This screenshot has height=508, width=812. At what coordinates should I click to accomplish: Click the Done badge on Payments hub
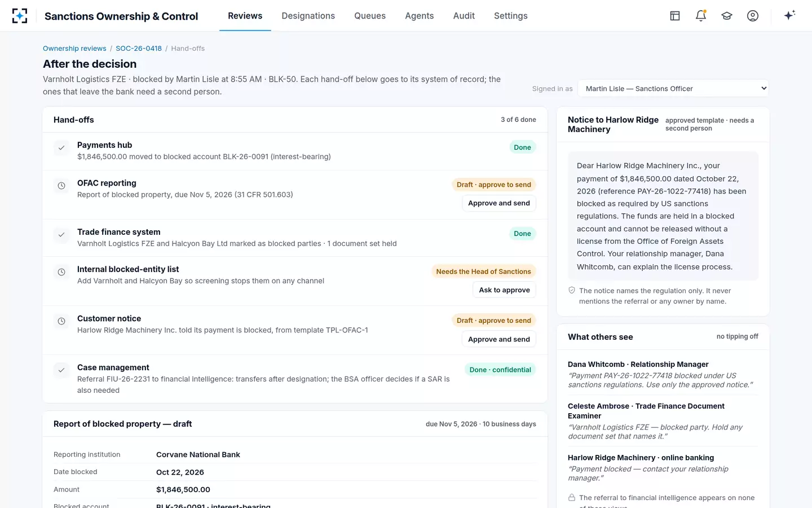[x=523, y=147]
